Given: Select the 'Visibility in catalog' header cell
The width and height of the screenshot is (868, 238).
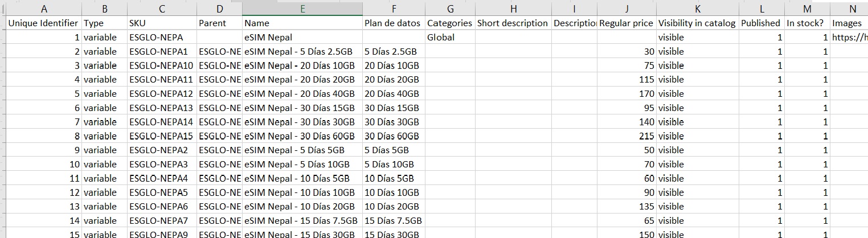Looking at the screenshot, I should tap(697, 23).
